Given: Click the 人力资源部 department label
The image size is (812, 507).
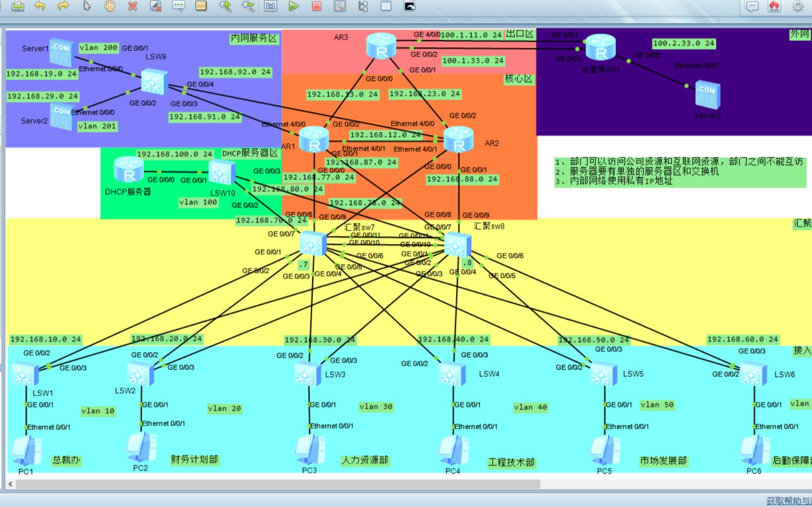Looking at the screenshot, I should [365, 460].
